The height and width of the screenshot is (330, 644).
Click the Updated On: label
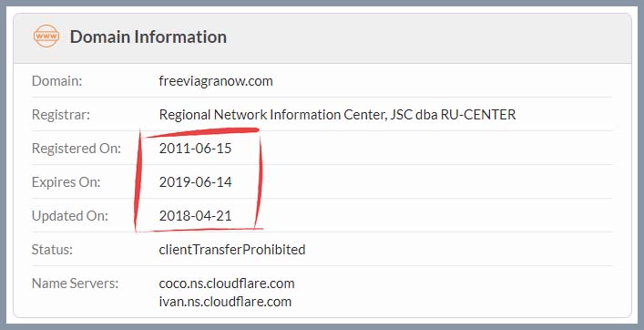(69, 216)
